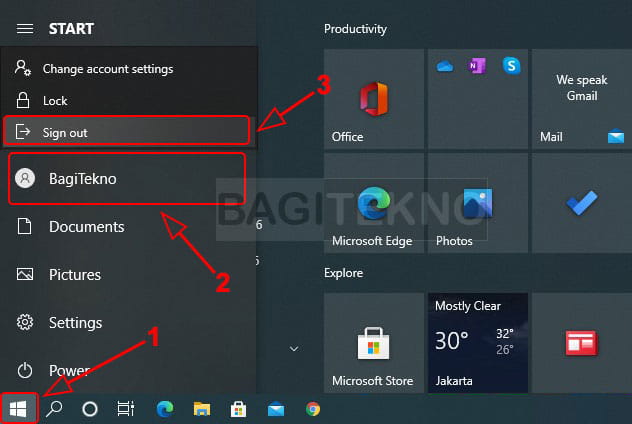The width and height of the screenshot is (632, 424).
Task: Select Sign out from the account menu
Action: pyautogui.click(x=127, y=132)
